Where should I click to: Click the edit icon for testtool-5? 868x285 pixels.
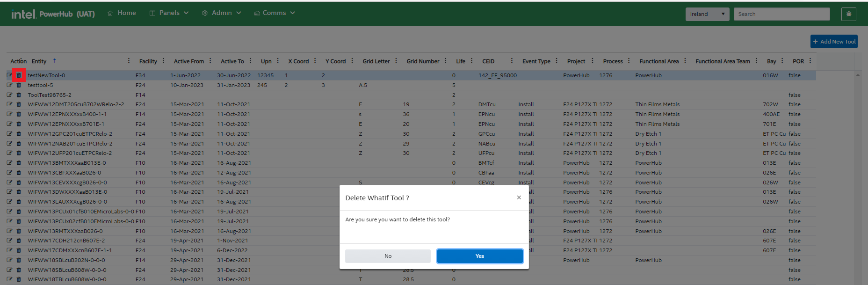point(9,85)
